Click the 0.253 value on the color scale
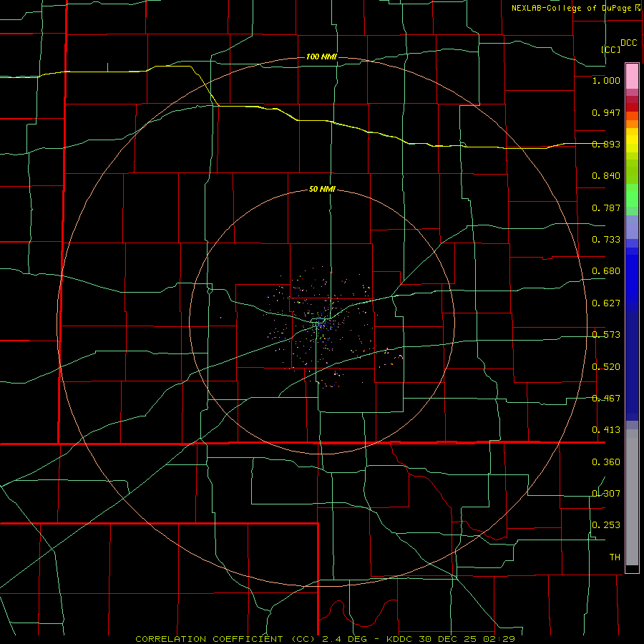The height and width of the screenshot is (644, 644). 606,525
